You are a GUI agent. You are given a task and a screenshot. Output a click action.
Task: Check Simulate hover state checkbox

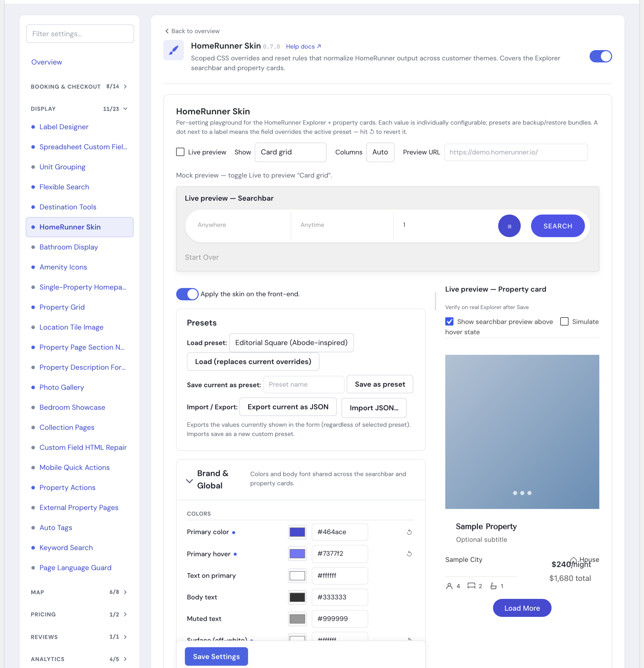564,321
